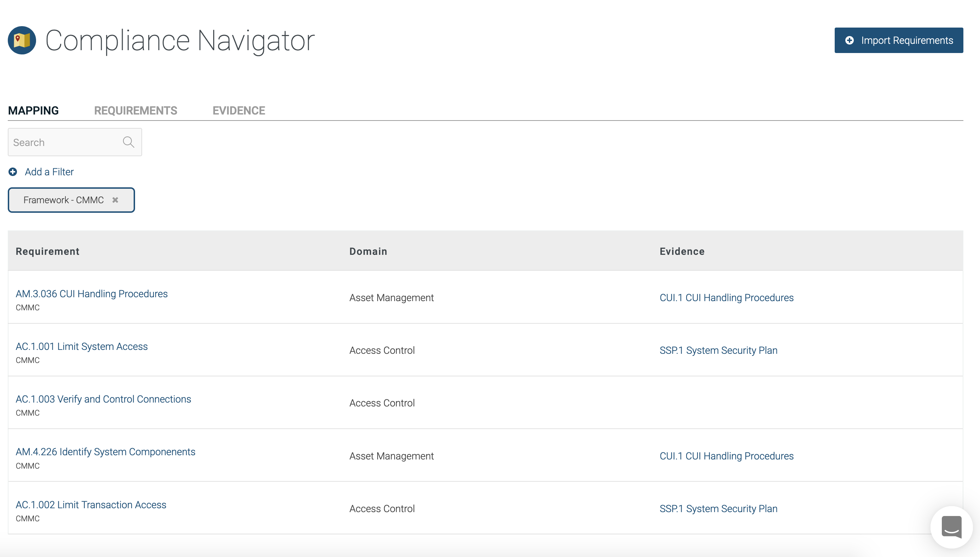Click the Domain column header

pyautogui.click(x=368, y=251)
